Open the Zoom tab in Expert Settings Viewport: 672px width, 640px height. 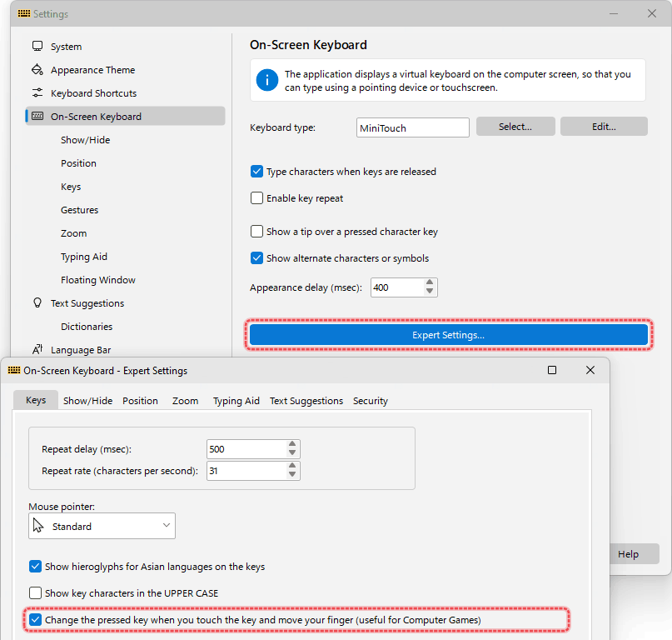pos(185,401)
